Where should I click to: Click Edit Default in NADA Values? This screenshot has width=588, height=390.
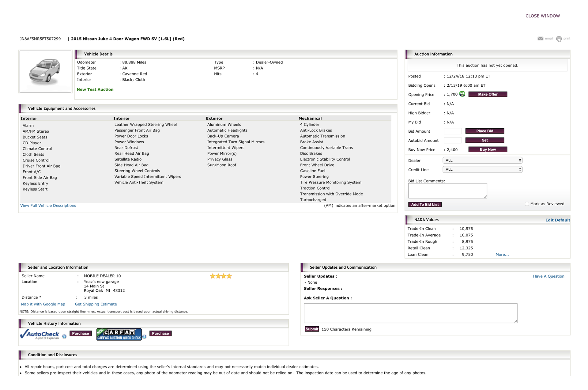coord(558,220)
